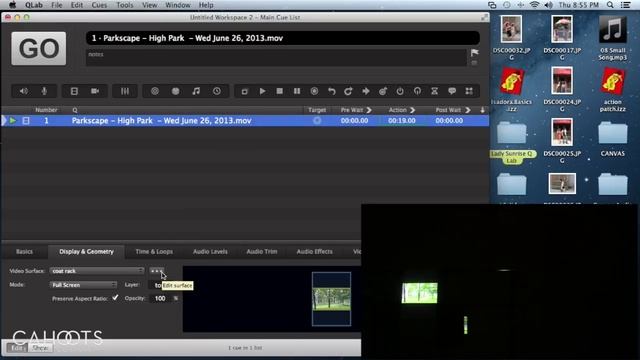
Task: Add a Camera cue from the toolbar
Action: point(95,91)
